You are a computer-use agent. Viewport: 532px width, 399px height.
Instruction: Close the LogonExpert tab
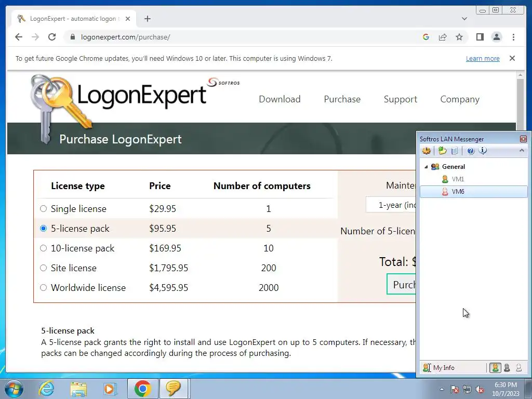[128, 19]
